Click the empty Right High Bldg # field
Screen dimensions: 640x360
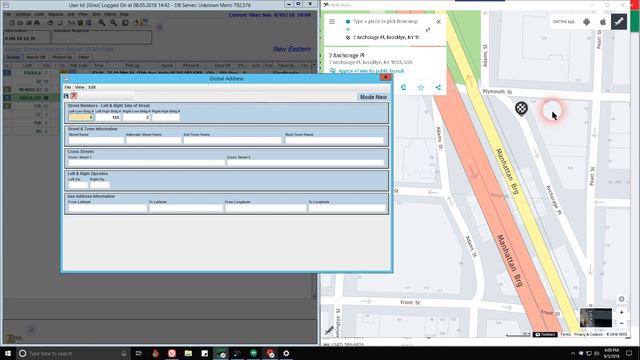coord(166,117)
